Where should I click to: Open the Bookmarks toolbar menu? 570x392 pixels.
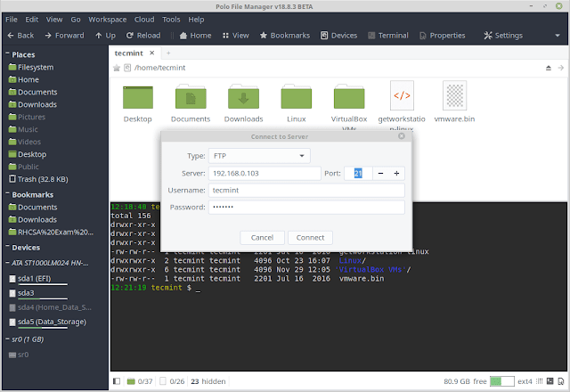pyautogui.click(x=285, y=36)
